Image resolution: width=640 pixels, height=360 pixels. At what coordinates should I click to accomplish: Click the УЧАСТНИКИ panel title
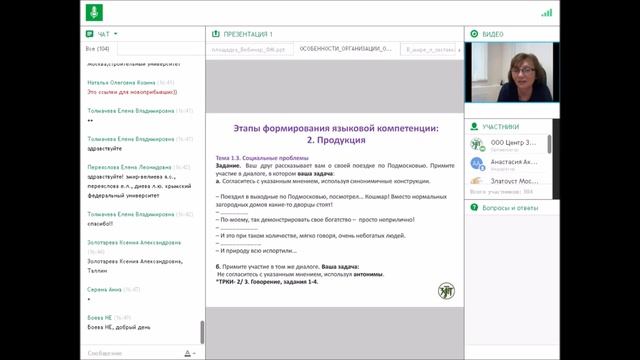[500, 127]
